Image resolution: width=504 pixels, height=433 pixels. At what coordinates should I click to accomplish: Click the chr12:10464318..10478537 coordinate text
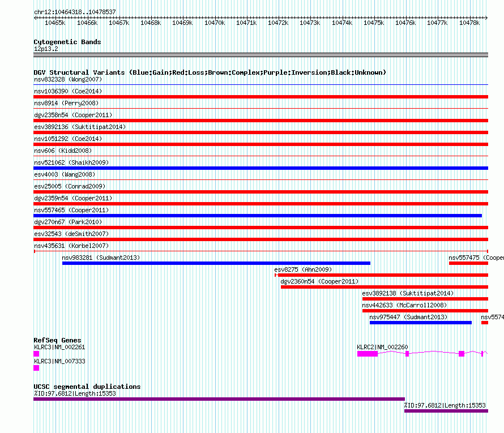(75, 12)
